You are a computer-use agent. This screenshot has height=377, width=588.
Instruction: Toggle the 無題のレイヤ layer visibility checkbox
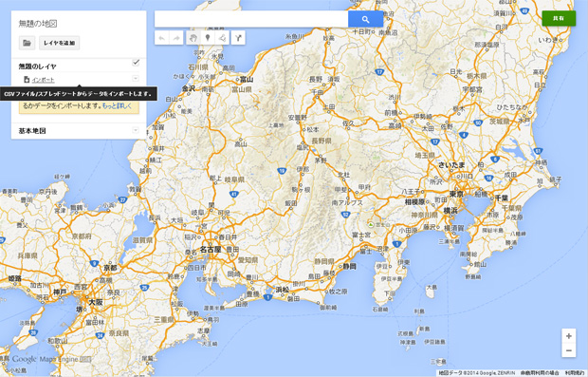click(x=136, y=63)
